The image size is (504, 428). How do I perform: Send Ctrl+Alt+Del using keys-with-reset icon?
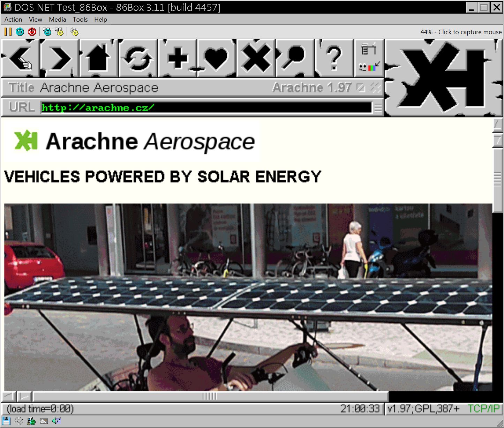point(47,32)
